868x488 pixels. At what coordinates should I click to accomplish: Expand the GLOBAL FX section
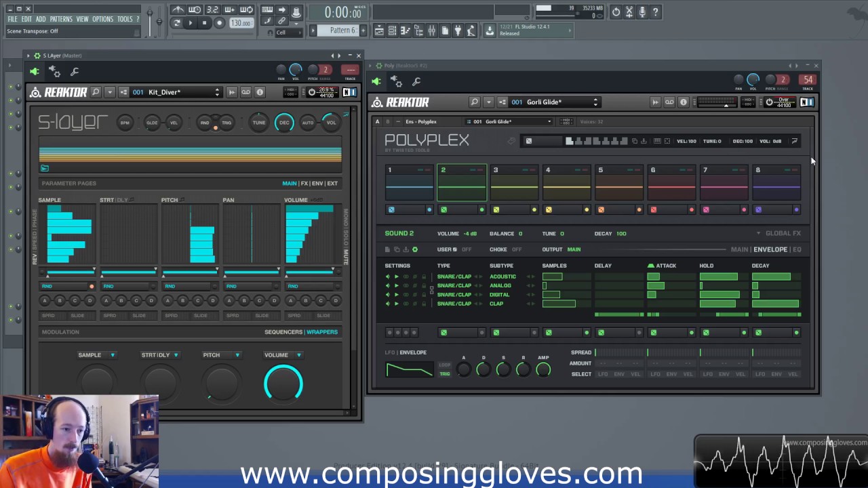point(779,233)
